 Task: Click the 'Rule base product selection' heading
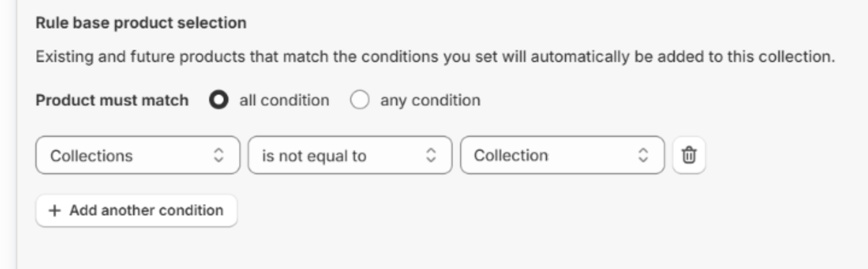coord(141,23)
